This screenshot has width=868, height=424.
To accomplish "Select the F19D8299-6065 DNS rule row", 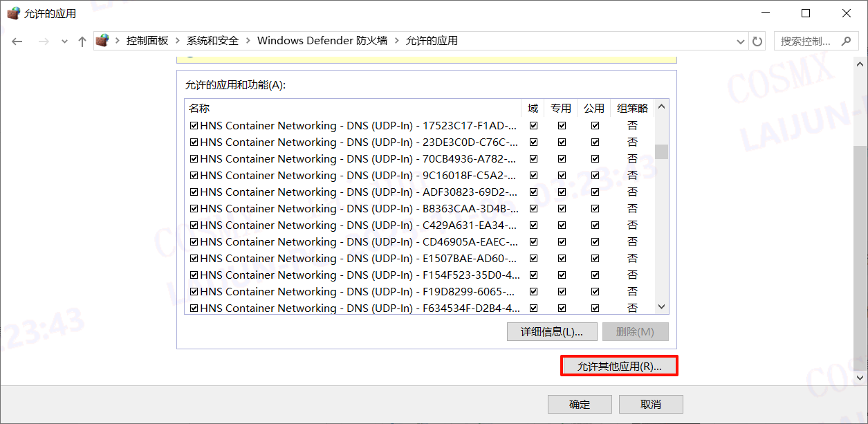I will tap(419, 292).
